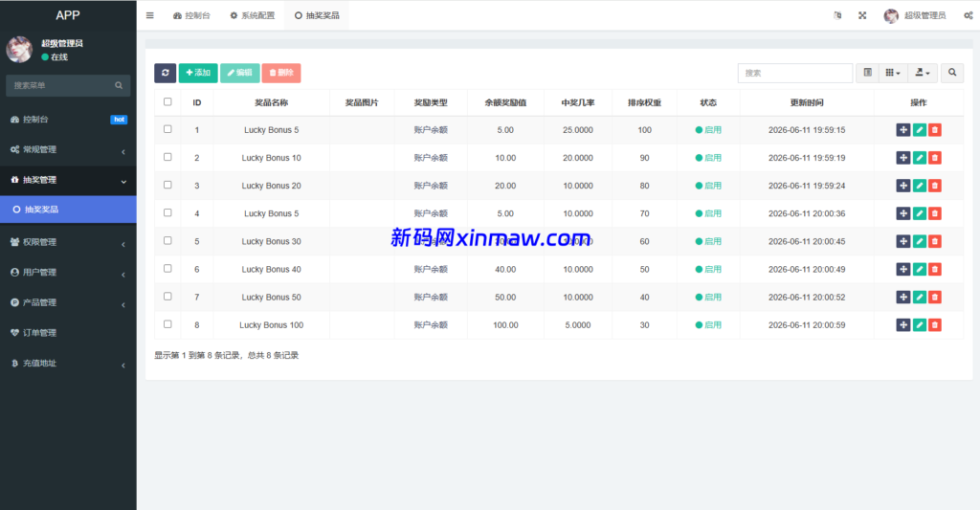Edit row ID 2 with green pencil icon
The height and width of the screenshot is (510, 980).
(x=920, y=158)
